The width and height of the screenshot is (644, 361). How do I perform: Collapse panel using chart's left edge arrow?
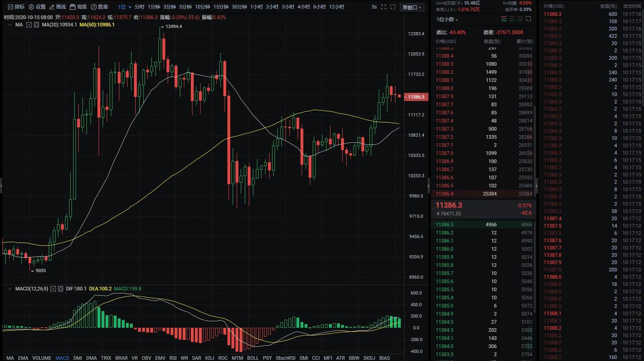(1, 186)
